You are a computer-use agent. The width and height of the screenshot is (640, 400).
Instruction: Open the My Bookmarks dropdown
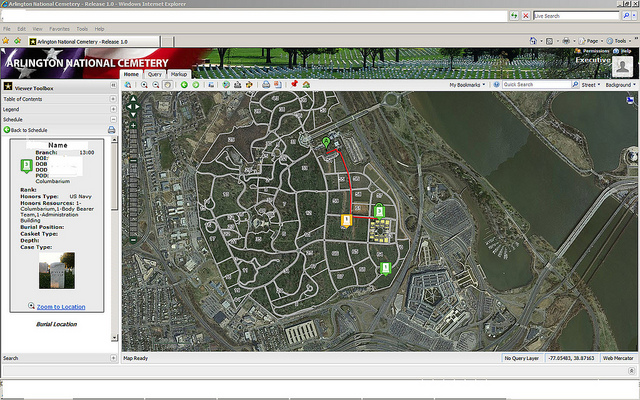pyautogui.click(x=468, y=85)
